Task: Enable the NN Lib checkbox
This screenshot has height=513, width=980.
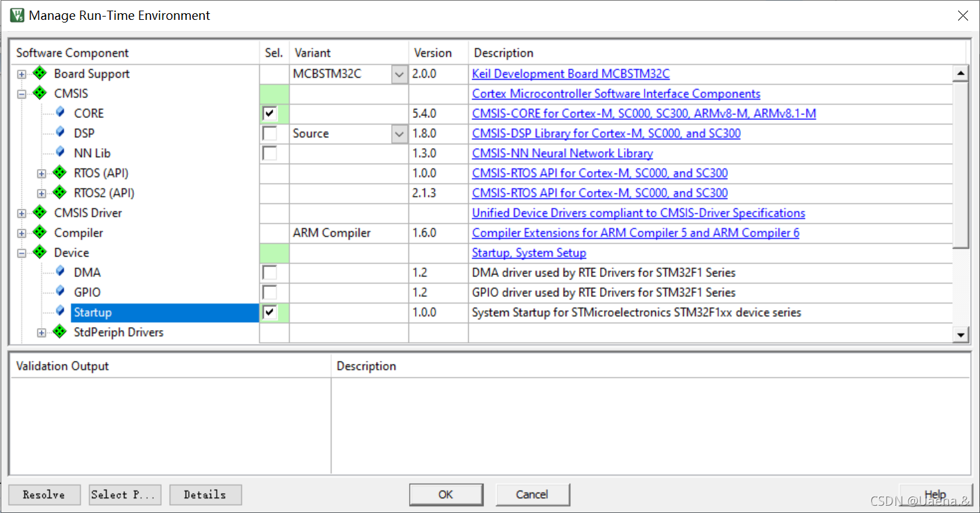Action: 270,154
